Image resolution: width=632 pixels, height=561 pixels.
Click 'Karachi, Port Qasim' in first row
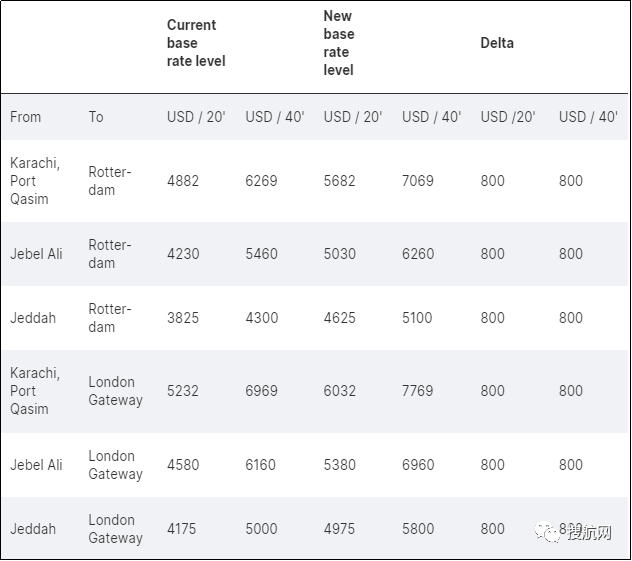point(35,181)
